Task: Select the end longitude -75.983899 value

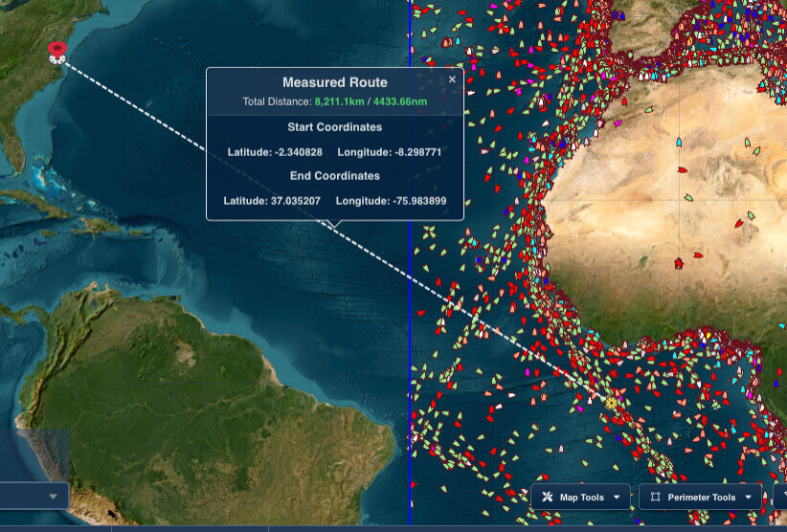Action: (x=411, y=201)
